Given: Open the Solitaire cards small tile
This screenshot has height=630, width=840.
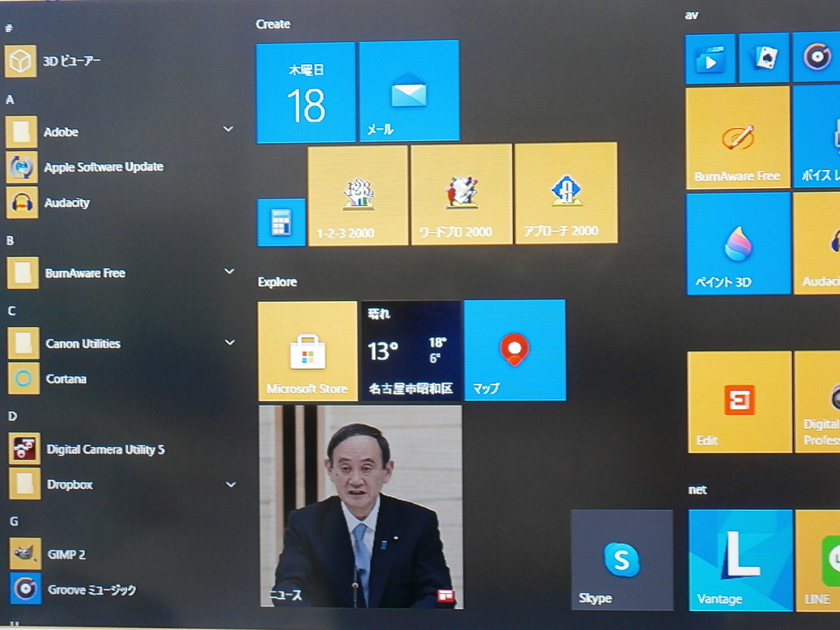Looking at the screenshot, I should [764, 58].
